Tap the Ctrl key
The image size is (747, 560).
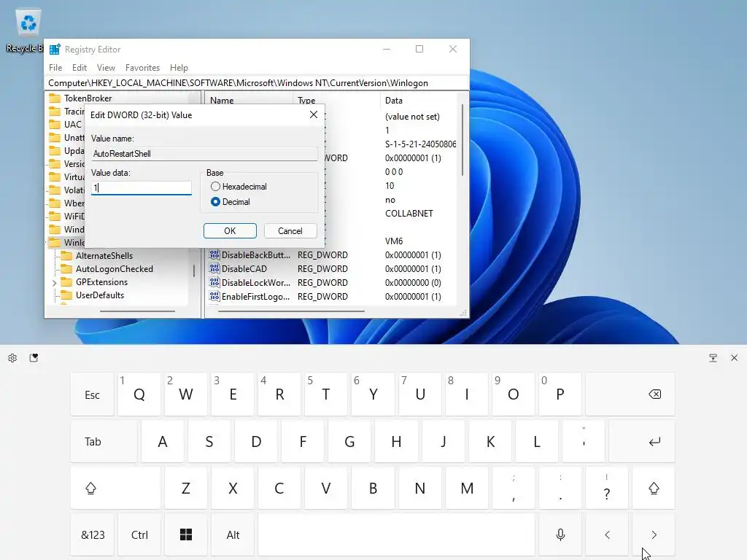click(139, 534)
